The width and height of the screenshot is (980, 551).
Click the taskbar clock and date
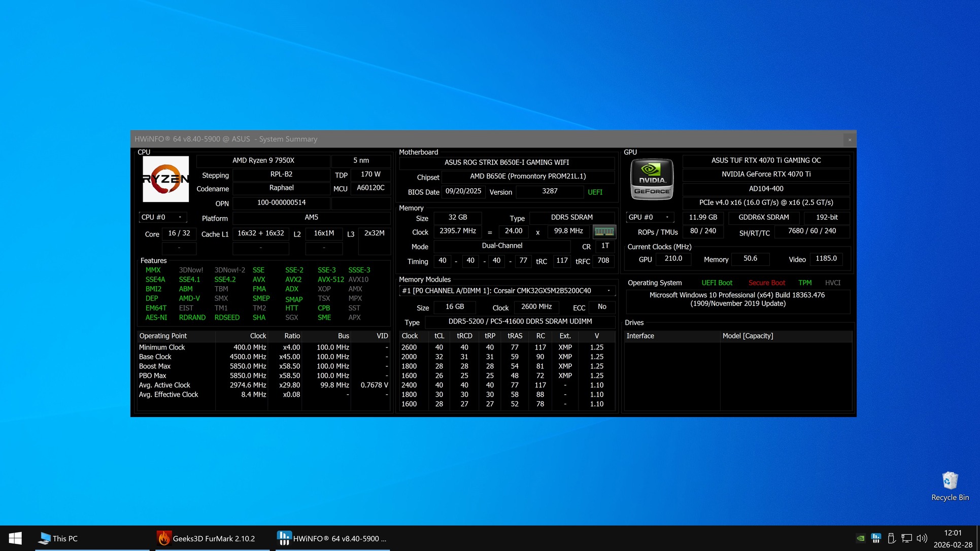point(953,538)
